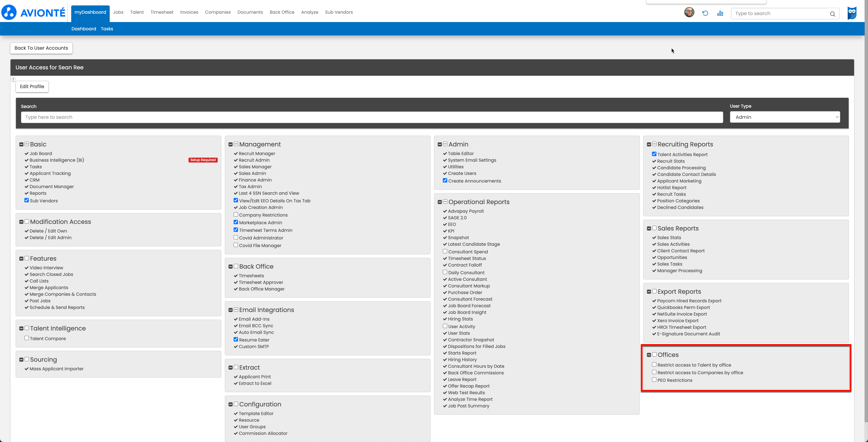The image size is (868, 442).
Task: Collapse the Sales Reports section
Action: click(649, 229)
